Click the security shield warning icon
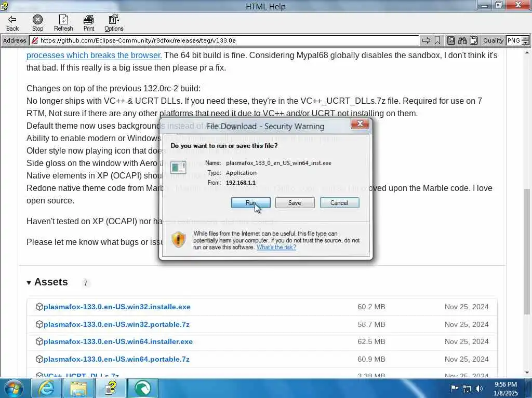The image size is (532, 398). click(x=179, y=239)
